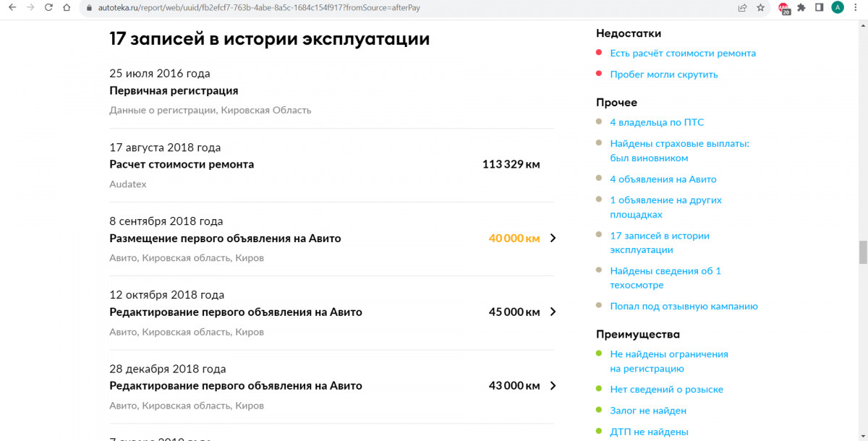The height and width of the screenshot is (441, 868).
Task: Select orange mileage '40 000 км'
Action: [x=514, y=239]
